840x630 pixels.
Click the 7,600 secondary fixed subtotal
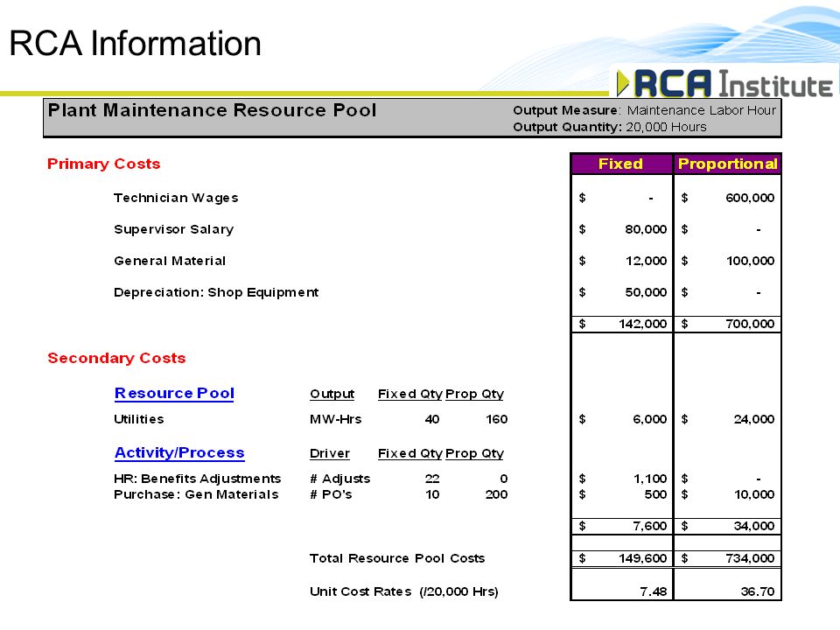coord(649,526)
